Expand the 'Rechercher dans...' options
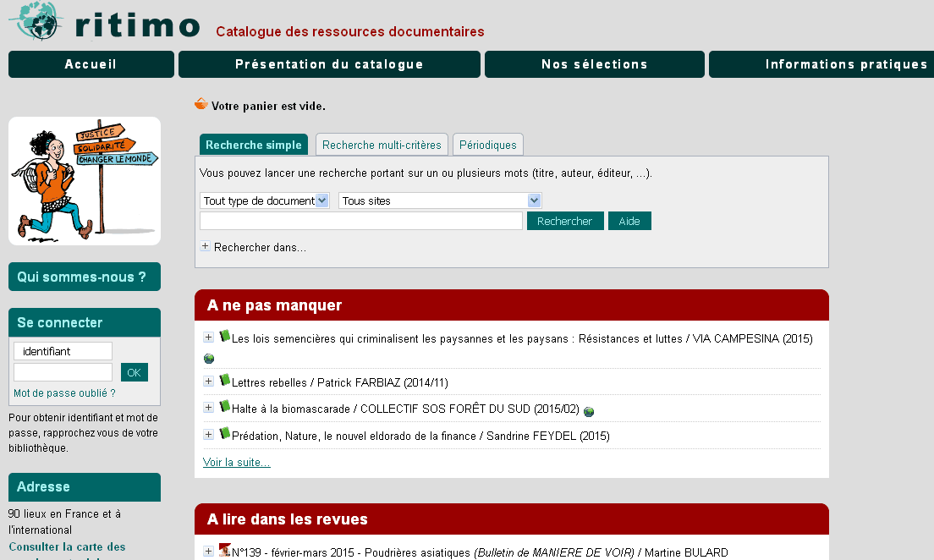This screenshot has height=560, width=934. point(205,247)
